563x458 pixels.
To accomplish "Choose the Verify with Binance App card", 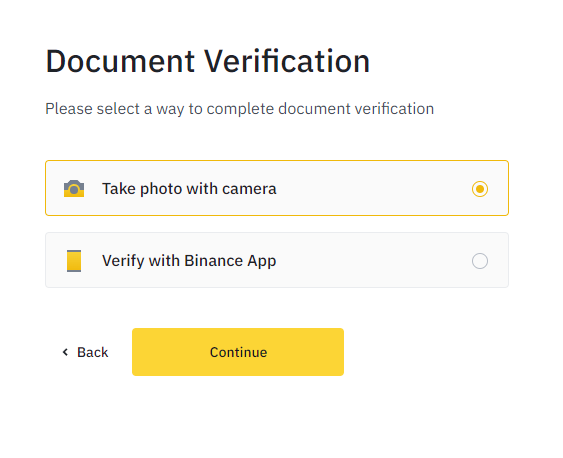I will click(277, 260).
